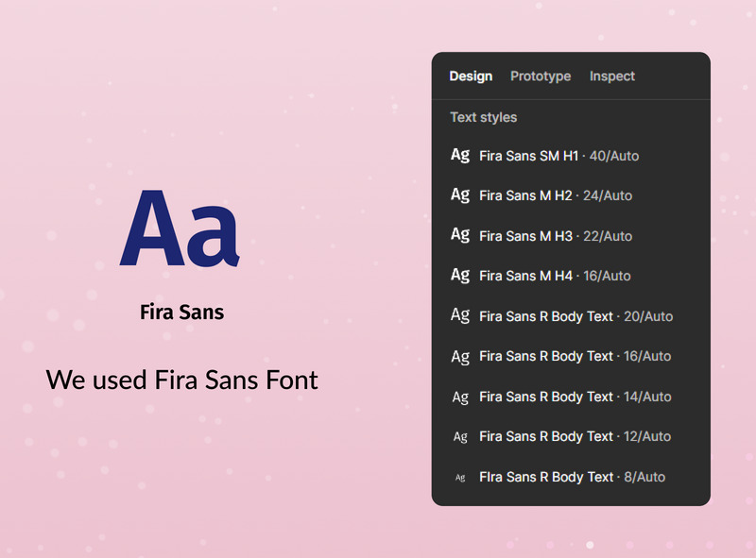Click the Ag icon of the 16/Auto body text style
The width and height of the screenshot is (756, 558).
(x=460, y=357)
